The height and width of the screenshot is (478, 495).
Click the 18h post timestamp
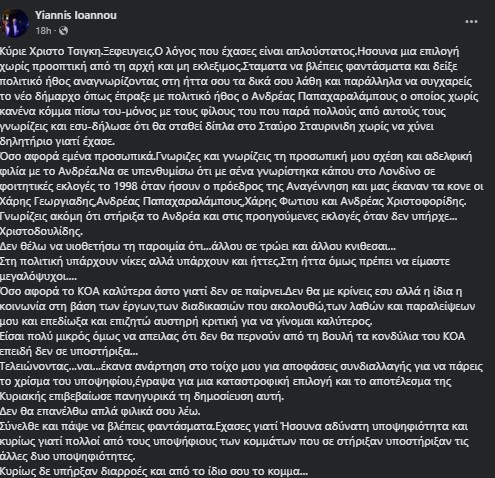click(x=43, y=31)
